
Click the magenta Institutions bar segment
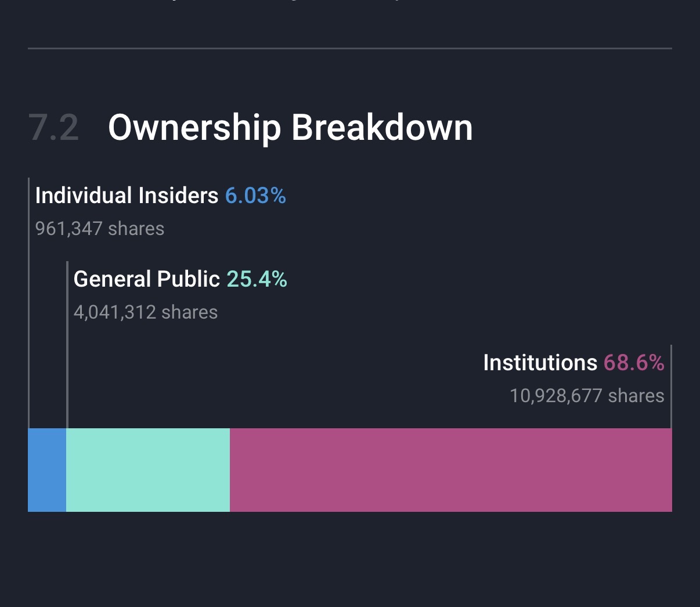click(450, 470)
